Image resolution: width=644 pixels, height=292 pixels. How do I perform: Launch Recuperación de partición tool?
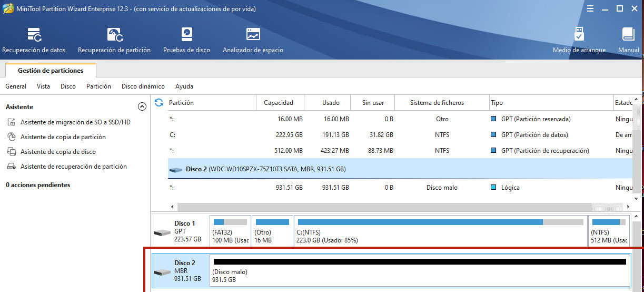(114, 41)
